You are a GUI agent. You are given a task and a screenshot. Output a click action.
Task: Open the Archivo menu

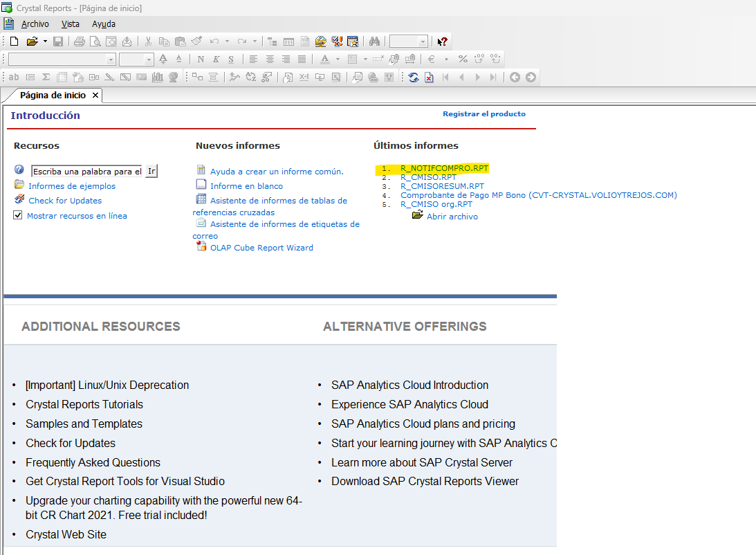tap(35, 24)
